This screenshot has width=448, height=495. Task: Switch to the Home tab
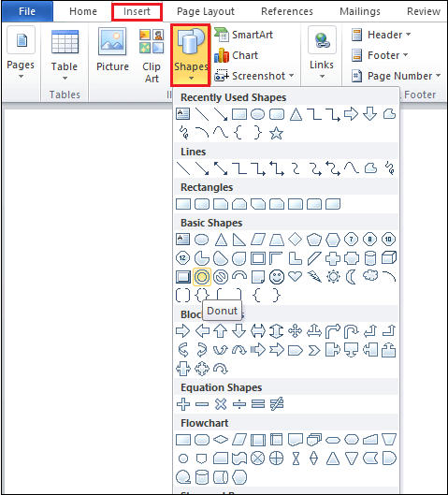click(x=83, y=11)
